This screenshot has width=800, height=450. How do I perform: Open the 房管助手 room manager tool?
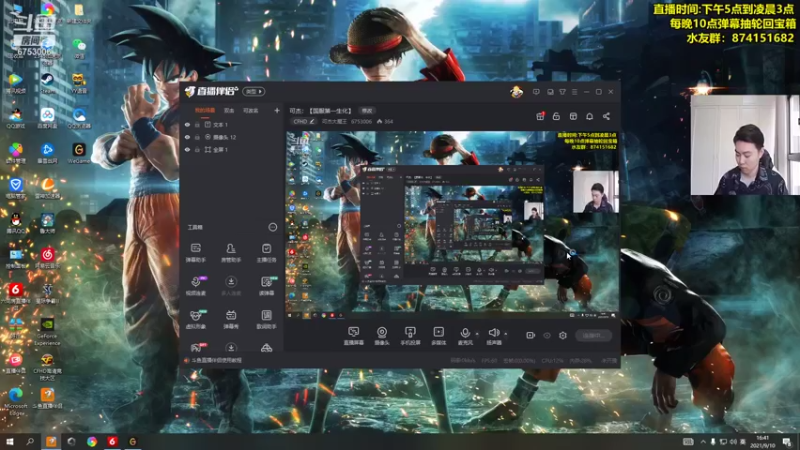point(231,253)
